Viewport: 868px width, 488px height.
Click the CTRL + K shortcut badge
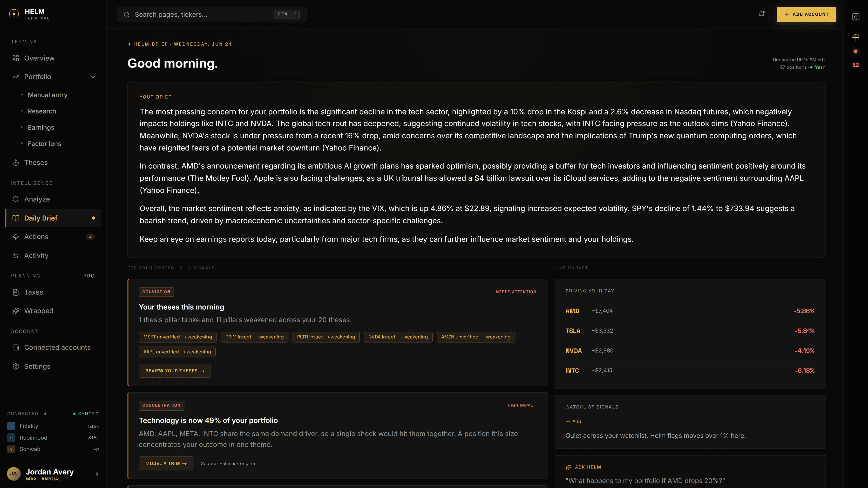point(287,14)
